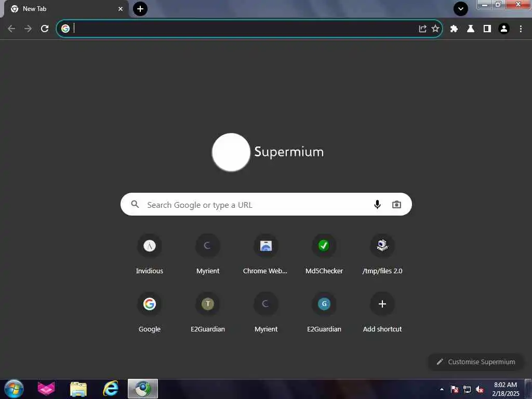Open Action Center flag icon
This screenshot has height=399, width=532.
(455, 389)
